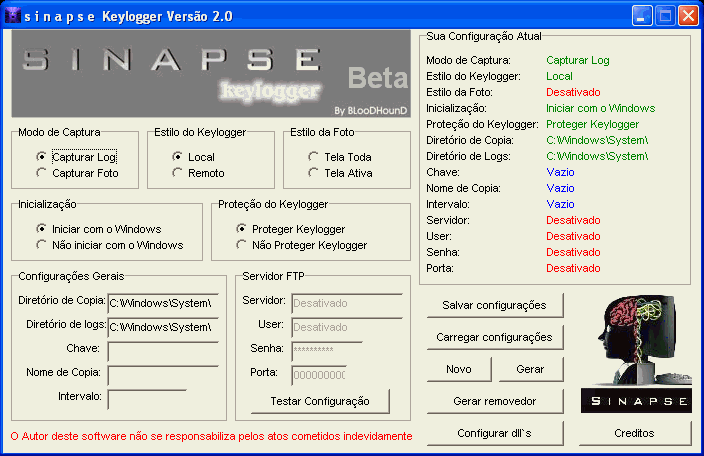Click the Nome de Copia field
The image size is (704, 456).
[x=162, y=375]
